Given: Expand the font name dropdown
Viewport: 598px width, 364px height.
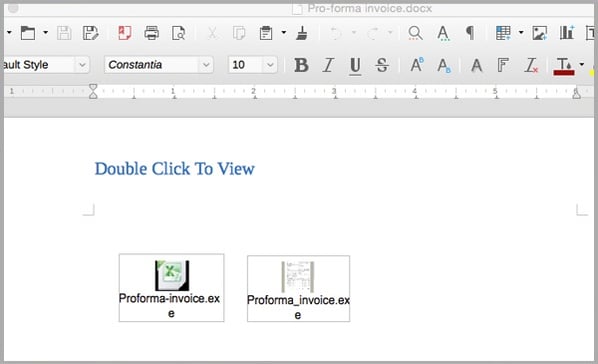Looking at the screenshot, I should point(206,65).
